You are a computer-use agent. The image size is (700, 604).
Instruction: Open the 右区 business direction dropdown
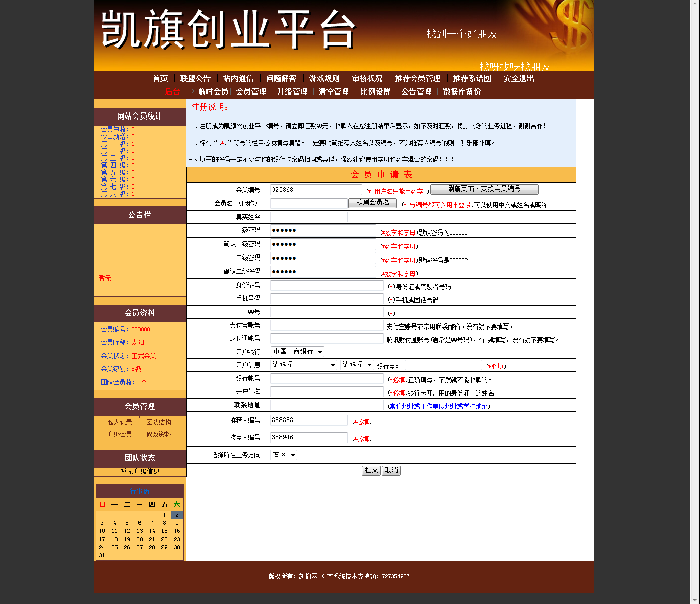(x=284, y=455)
